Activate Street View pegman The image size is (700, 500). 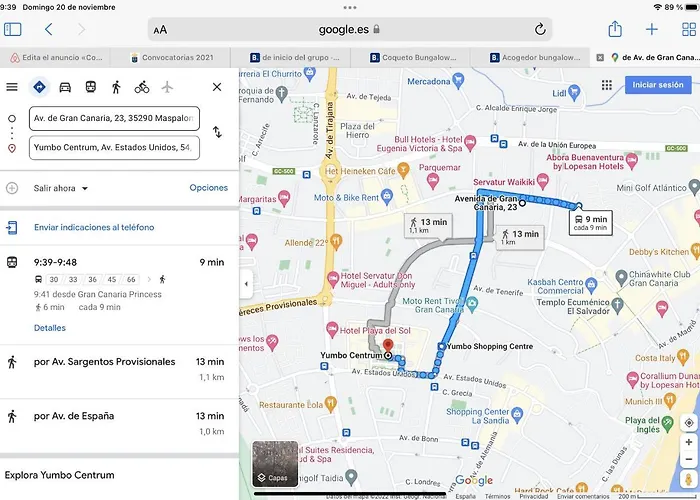click(689, 479)
